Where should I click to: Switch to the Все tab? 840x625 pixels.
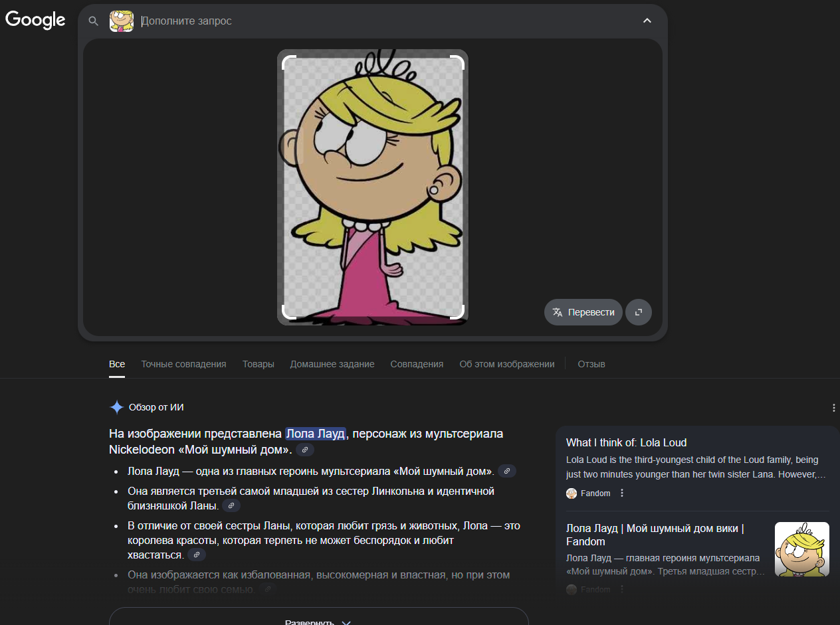coord(117,364)
